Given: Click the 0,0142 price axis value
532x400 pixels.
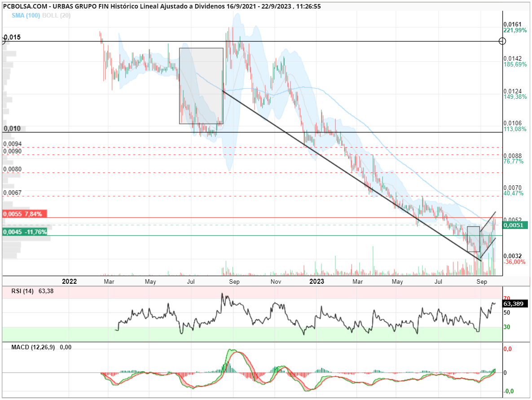Looking at the screenshot, I should tap(512, 58).
